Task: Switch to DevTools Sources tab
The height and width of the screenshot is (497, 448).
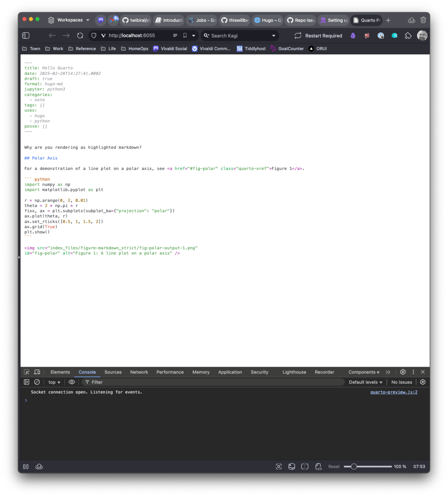Action: click(x=113, y=372)
